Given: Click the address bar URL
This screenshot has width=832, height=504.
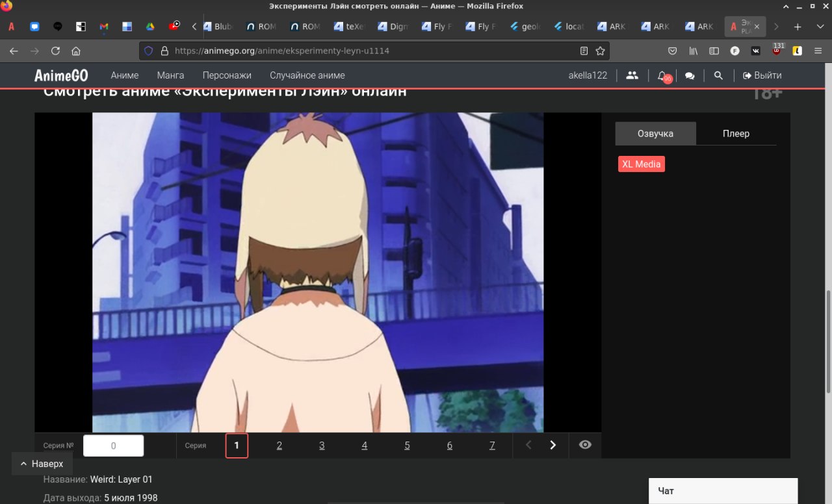Looking at the screenshot, I should [x=282, y=51].
